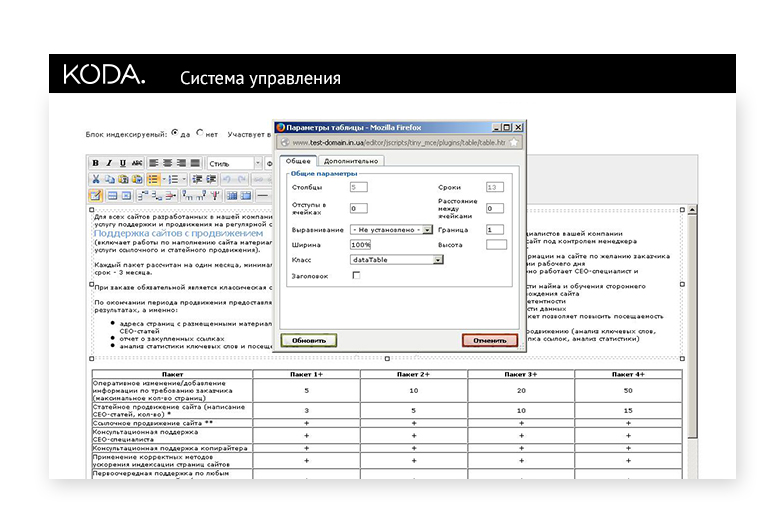Click the cell with value 50
The image size is (782, 526).
tap(628, 390)
